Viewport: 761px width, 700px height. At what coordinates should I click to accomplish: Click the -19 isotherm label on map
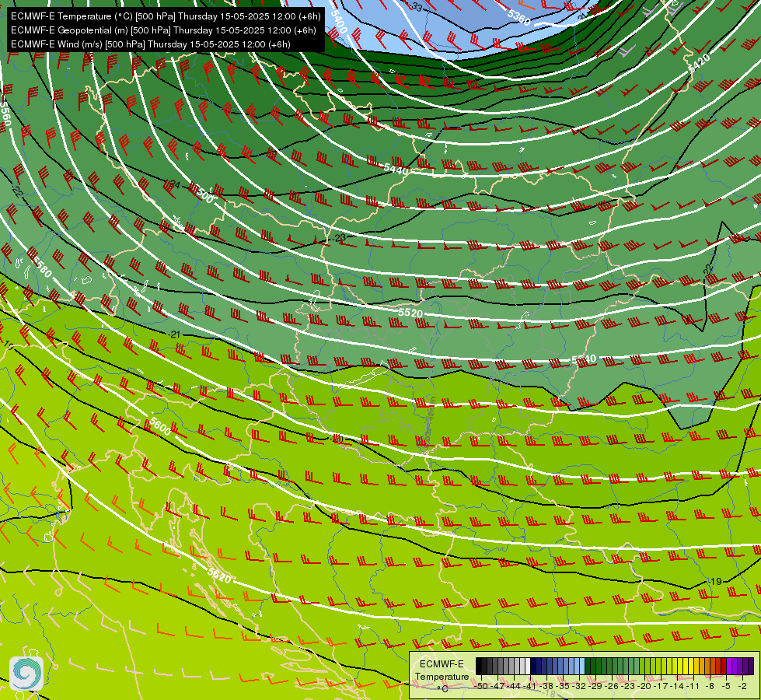point(715,581)
